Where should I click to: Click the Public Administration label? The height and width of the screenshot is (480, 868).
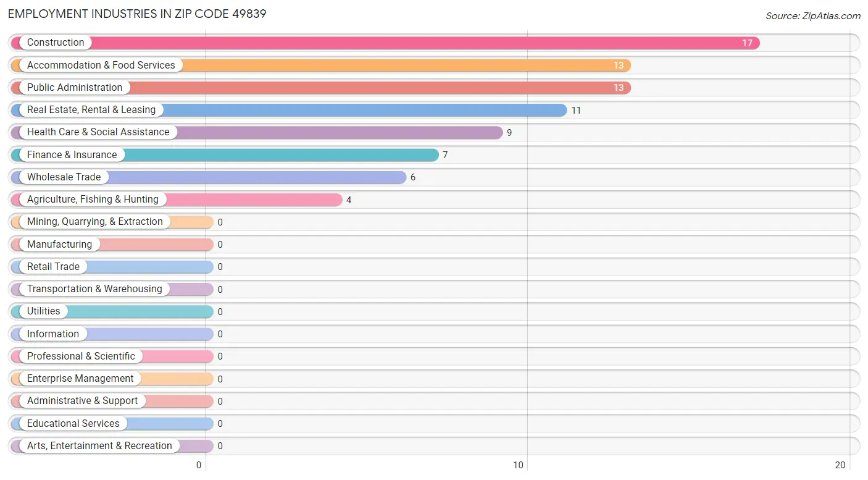click(x=75, y=88)
